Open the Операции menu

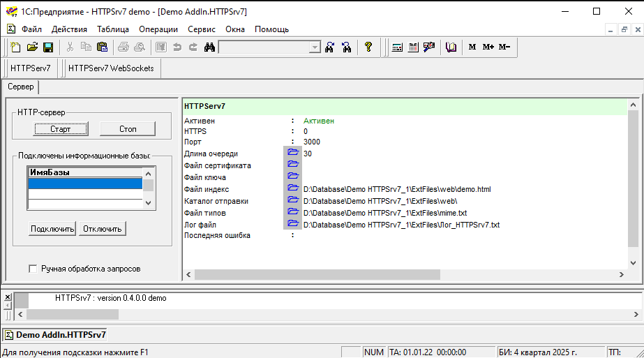coord(158,29)
